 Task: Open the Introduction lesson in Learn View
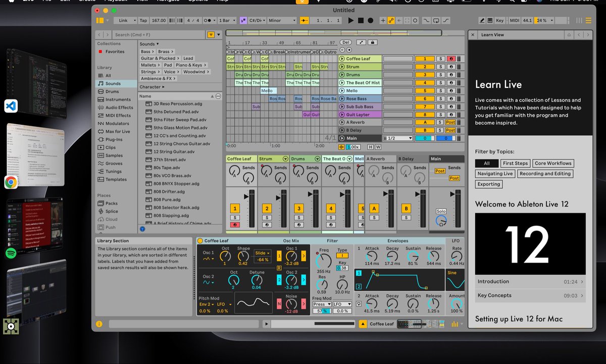click(530, 282)
